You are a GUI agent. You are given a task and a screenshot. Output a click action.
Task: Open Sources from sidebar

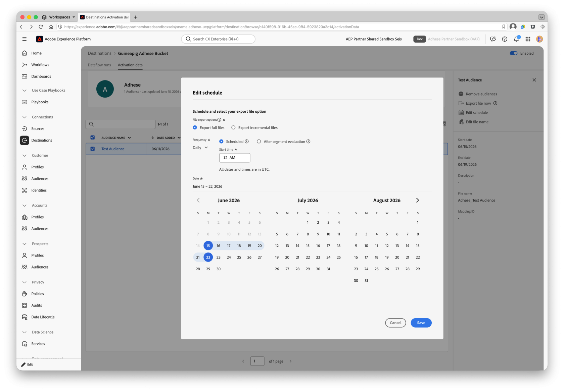point(38,129)
